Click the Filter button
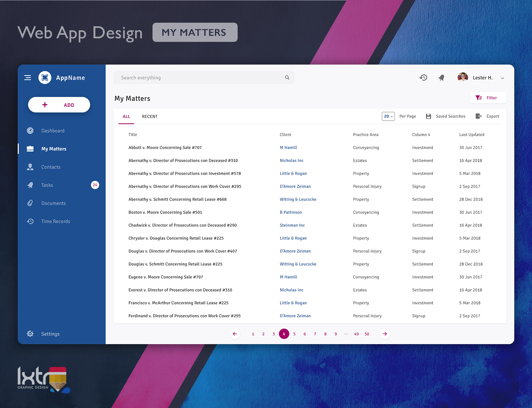Screen dimensions: 532x408 pyautogui.click(x=488, y=98)
